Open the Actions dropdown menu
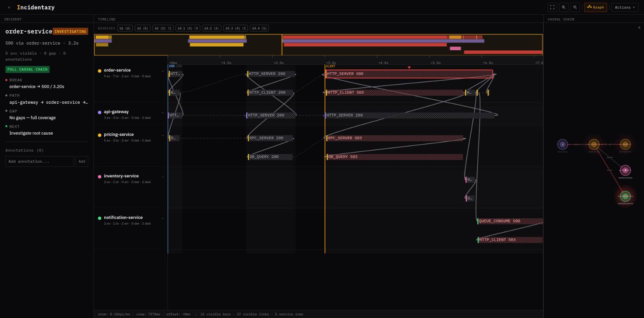 [x=625, y=7]
